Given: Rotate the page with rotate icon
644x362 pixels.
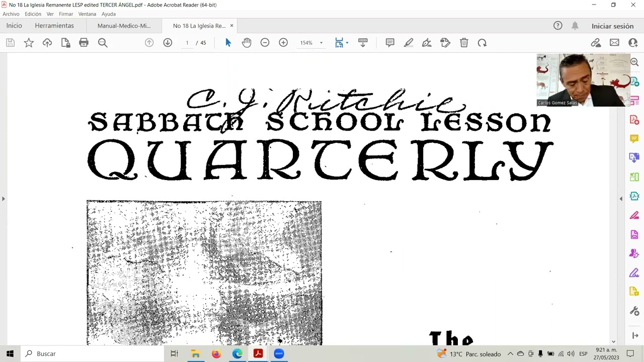Looking at the screenshot, I should point(482,43).
